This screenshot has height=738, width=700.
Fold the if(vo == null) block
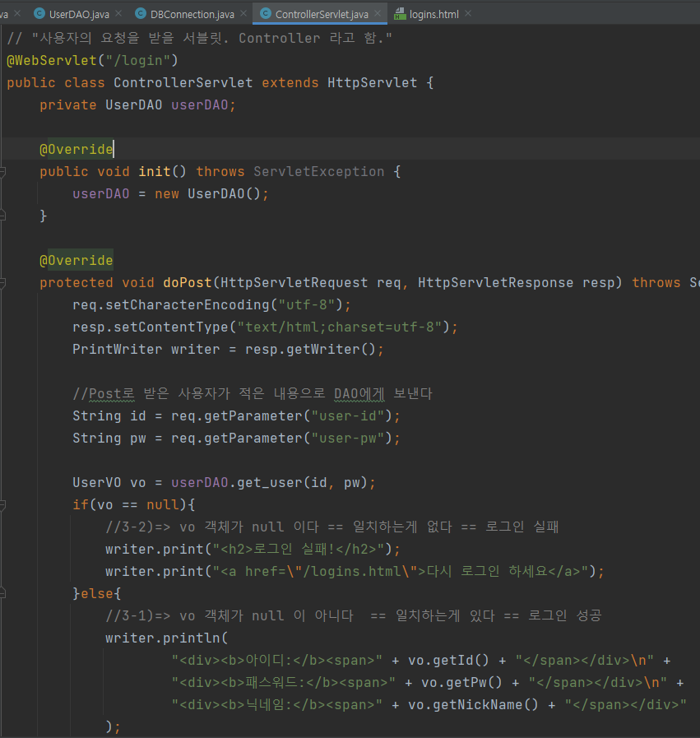tap(2, 504)
